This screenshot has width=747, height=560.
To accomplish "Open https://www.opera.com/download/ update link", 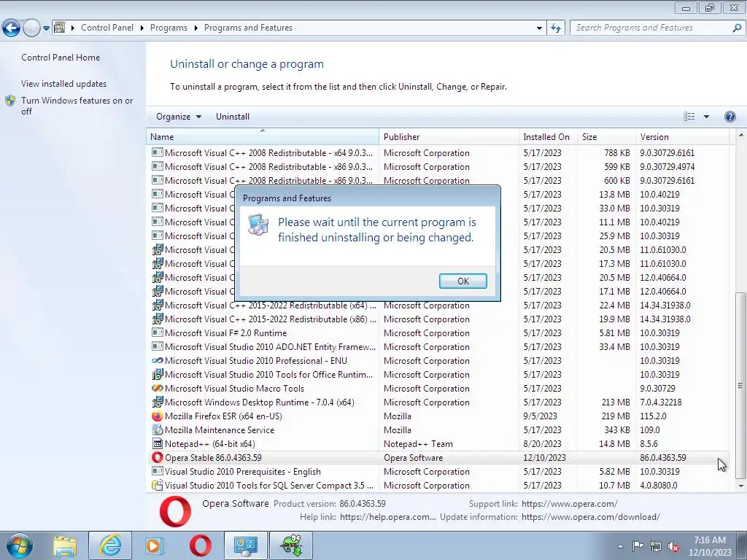I will click(x=591, y=517).
